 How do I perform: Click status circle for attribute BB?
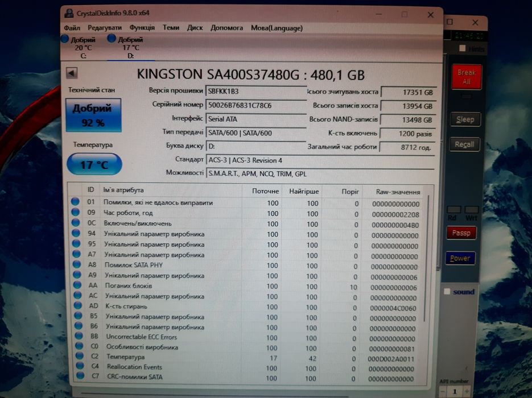pos(79,336)
